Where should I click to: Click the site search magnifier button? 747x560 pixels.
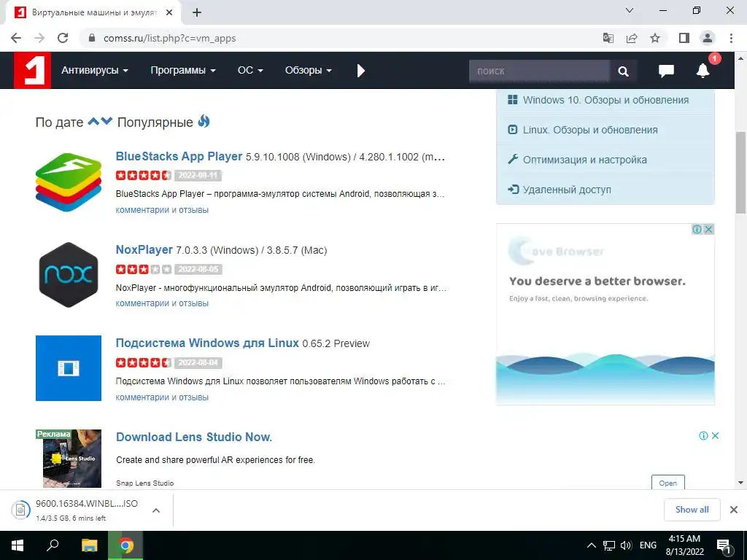(623, 71)
